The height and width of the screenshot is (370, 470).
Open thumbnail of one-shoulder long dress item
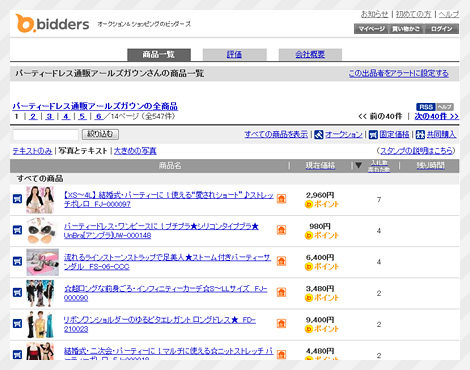(x=40, y=324)
